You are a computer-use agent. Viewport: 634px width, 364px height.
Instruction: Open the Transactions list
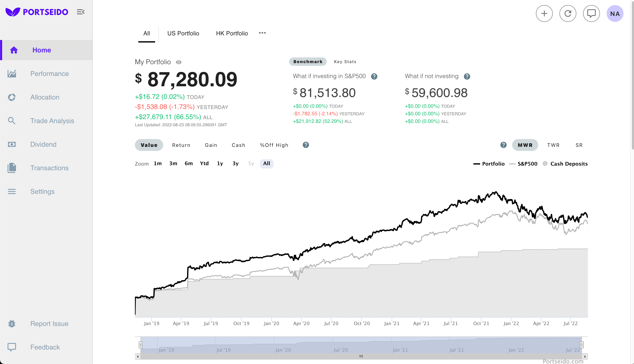click(x=49, y=168)
